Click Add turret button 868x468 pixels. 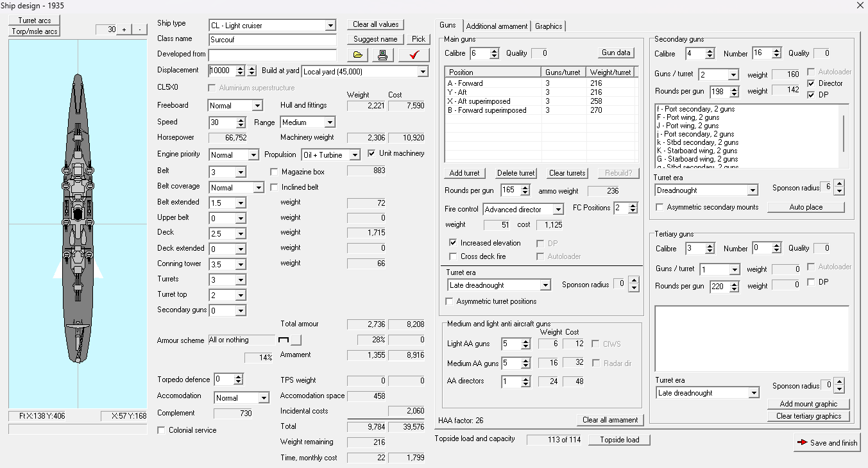(x=464, y=173)
